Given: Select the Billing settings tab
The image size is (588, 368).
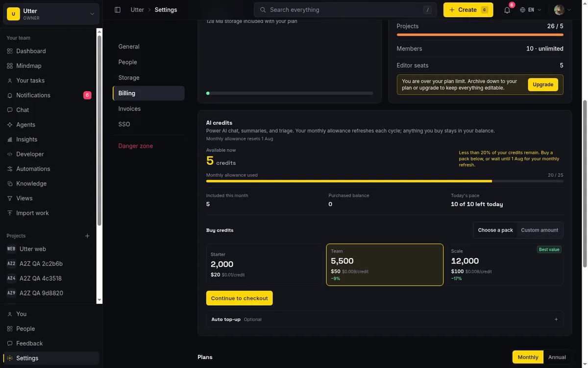Looking at the screenshot, I should coord(148,93).
